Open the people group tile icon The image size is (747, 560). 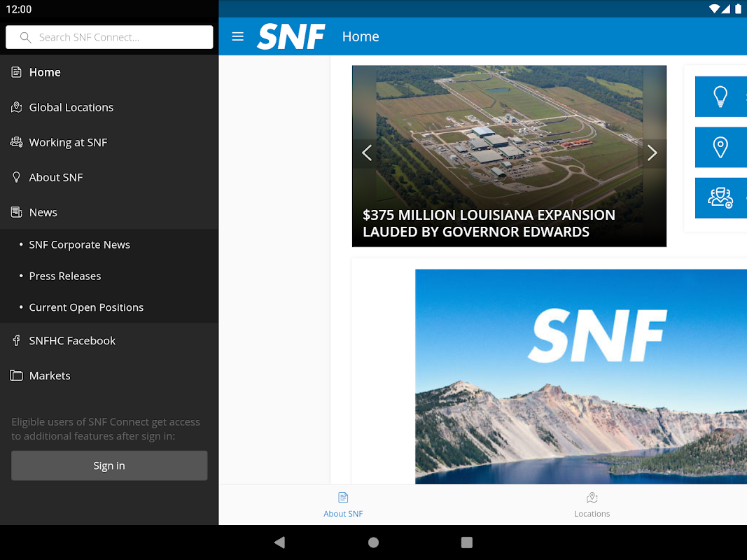[720, 198]
